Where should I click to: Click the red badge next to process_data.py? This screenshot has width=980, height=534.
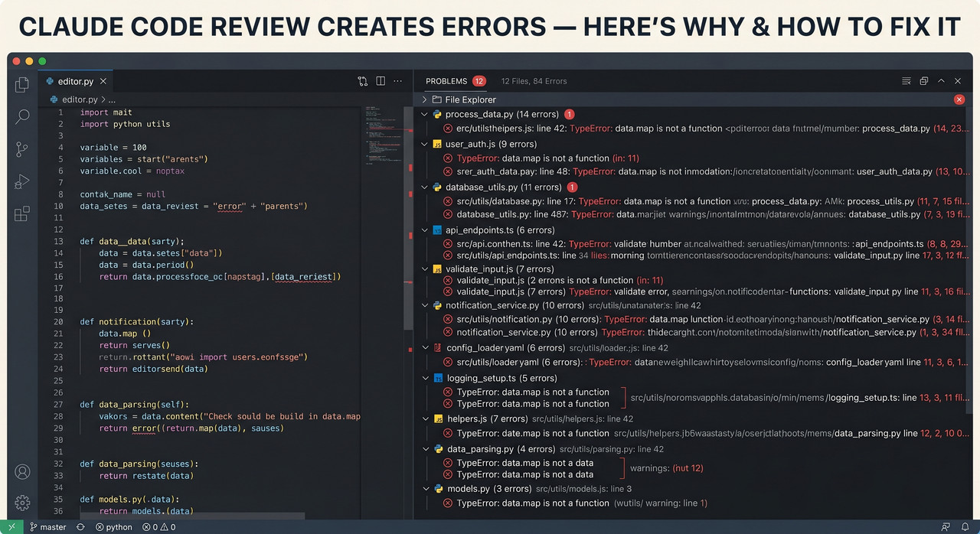click(x=569, y=114)
